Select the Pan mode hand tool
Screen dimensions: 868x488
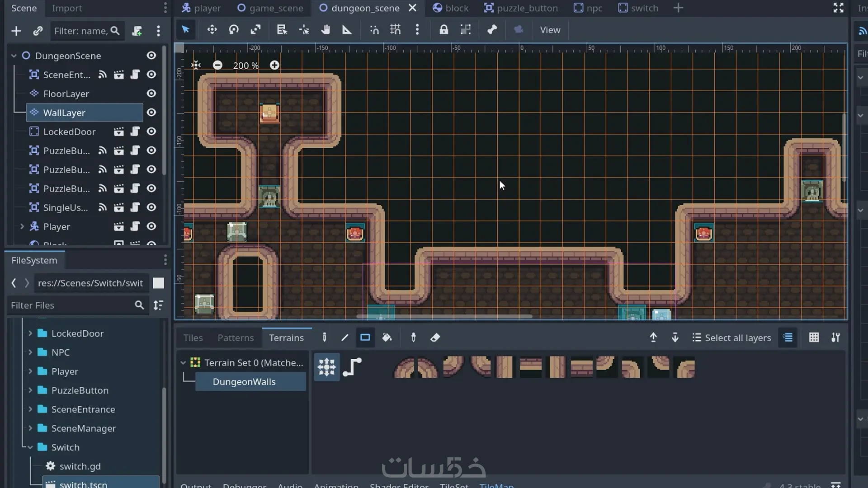[x=325, y=30]
